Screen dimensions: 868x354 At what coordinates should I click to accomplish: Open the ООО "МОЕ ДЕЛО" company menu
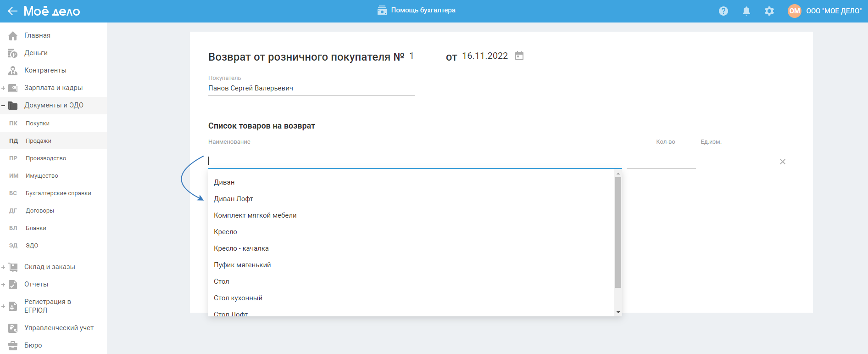point(834,11)
